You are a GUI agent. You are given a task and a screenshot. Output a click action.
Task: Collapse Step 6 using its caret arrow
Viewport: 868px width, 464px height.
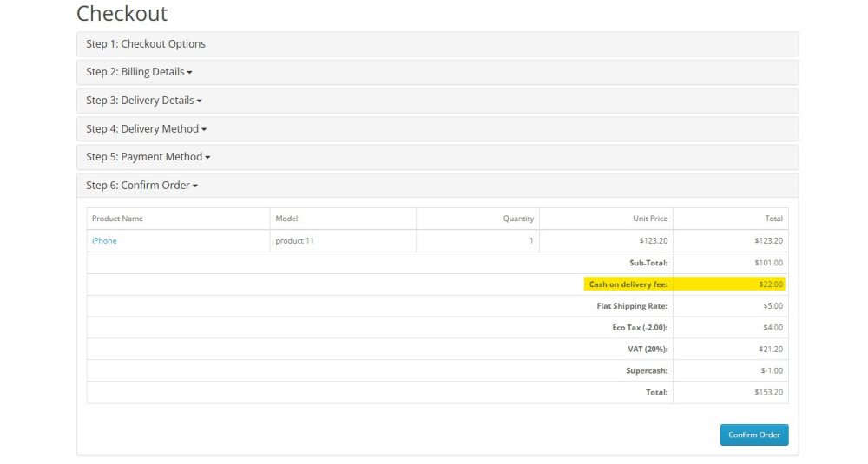[195, 186]
